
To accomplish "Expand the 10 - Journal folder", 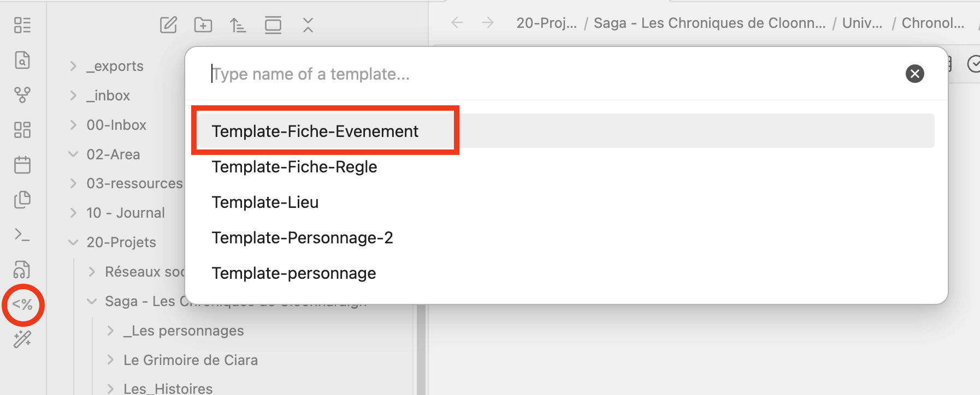I will click(x=125, y=213).
